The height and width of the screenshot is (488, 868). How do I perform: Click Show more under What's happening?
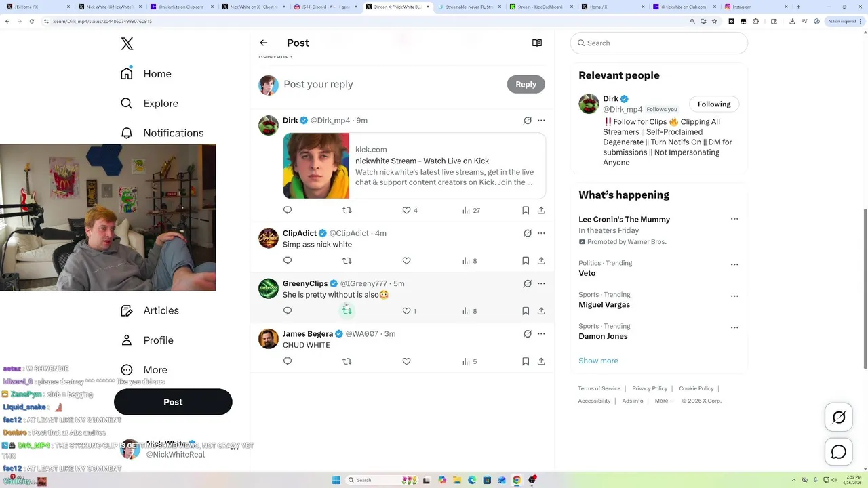pos(598,361)
